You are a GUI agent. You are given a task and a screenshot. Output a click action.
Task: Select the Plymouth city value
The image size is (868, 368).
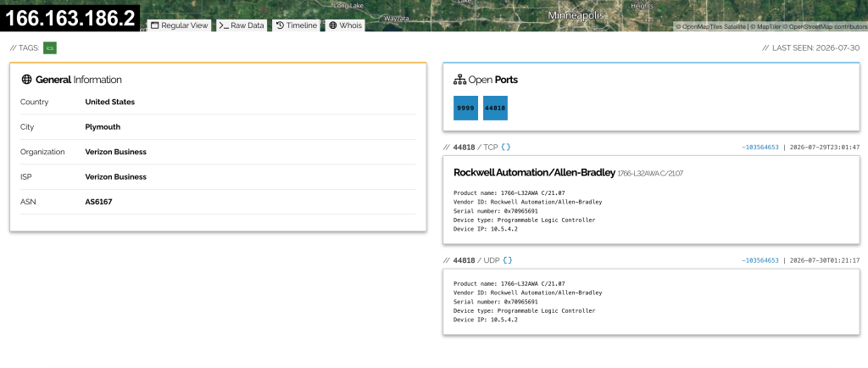pos(103,126)
